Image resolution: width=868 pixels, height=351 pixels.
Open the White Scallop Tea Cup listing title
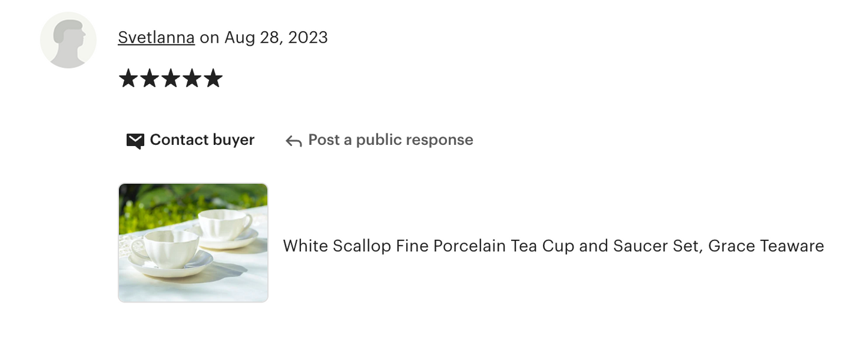click(x=553, y=246)
